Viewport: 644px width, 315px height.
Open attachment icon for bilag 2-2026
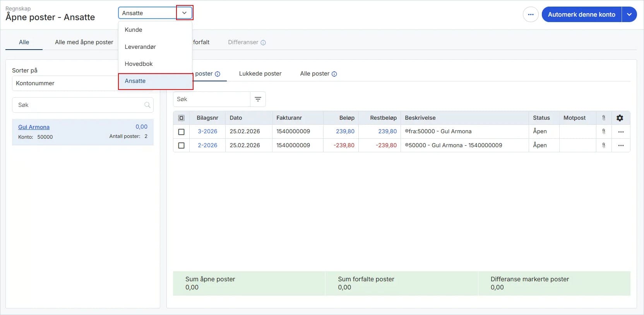coord(604,145)
